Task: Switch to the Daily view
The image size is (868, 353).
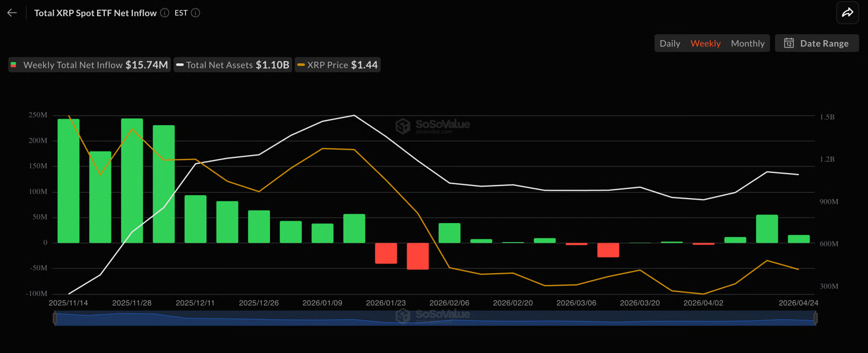Action: 669,43
